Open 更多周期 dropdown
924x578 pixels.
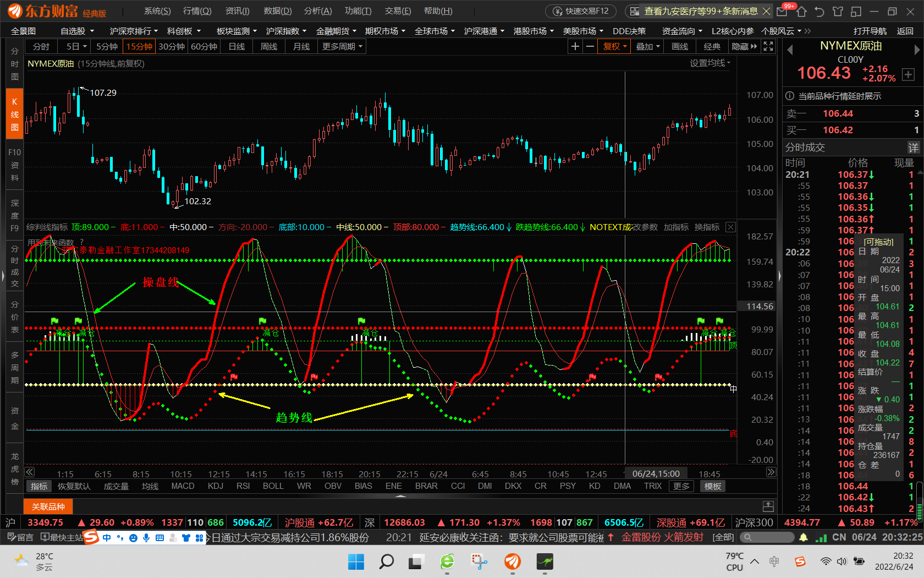coord(342,47)
